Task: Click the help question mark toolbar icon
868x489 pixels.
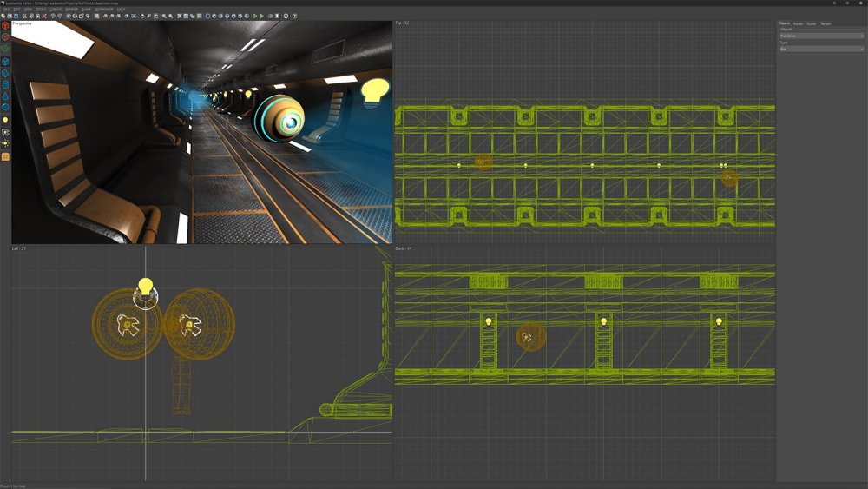Action: 295,16
